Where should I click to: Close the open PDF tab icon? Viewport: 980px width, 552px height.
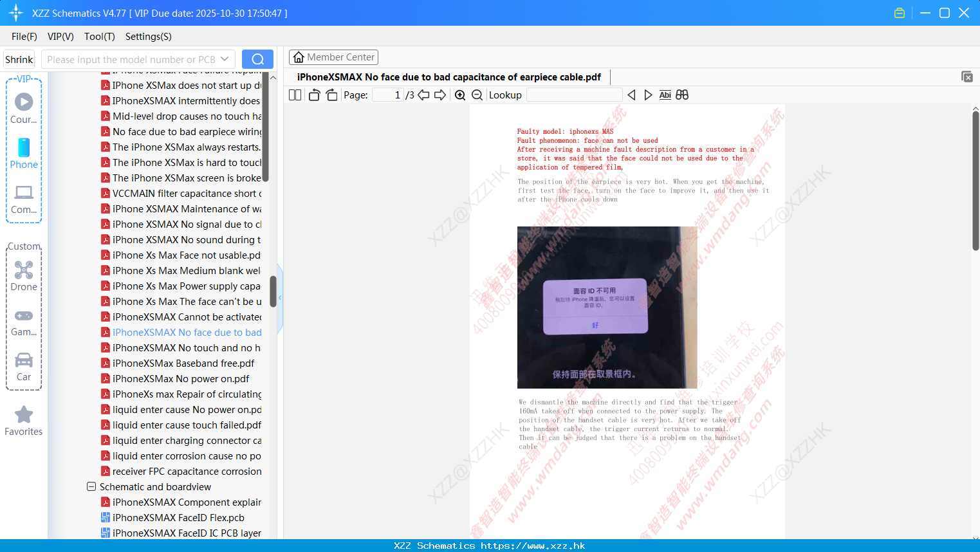(967, 77)
